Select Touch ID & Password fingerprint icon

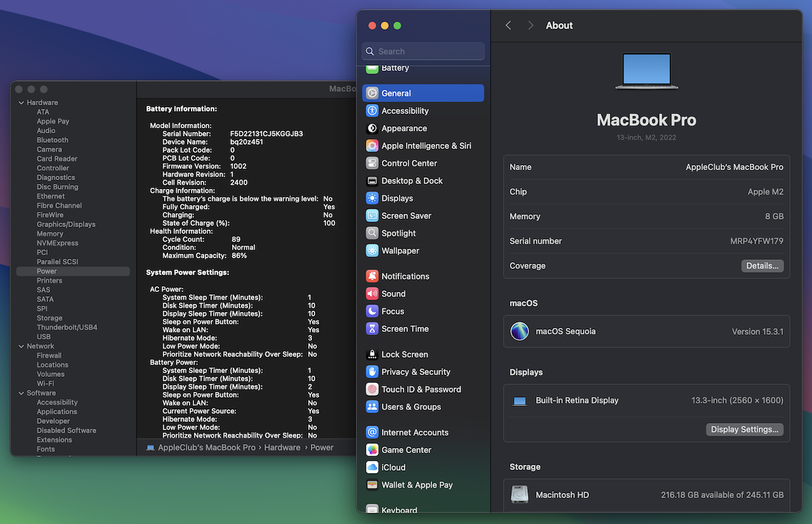tap(372, 390)
